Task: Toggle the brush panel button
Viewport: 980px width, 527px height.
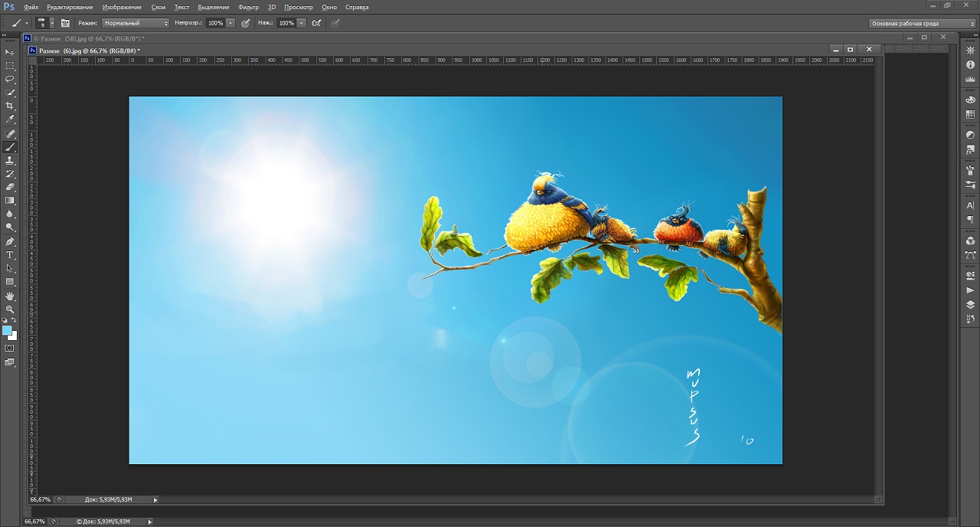Action: tap(65, 23)
